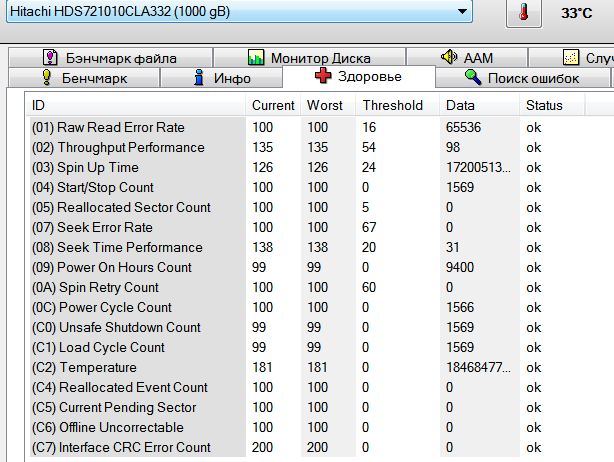
Task: Click the file benchmark tab icon
Action: pyautogui.click(x=50, y=57)
